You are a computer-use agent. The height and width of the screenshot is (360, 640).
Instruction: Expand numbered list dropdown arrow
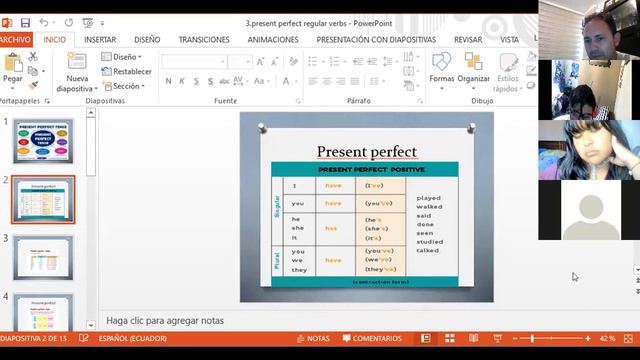pos(345,62)
